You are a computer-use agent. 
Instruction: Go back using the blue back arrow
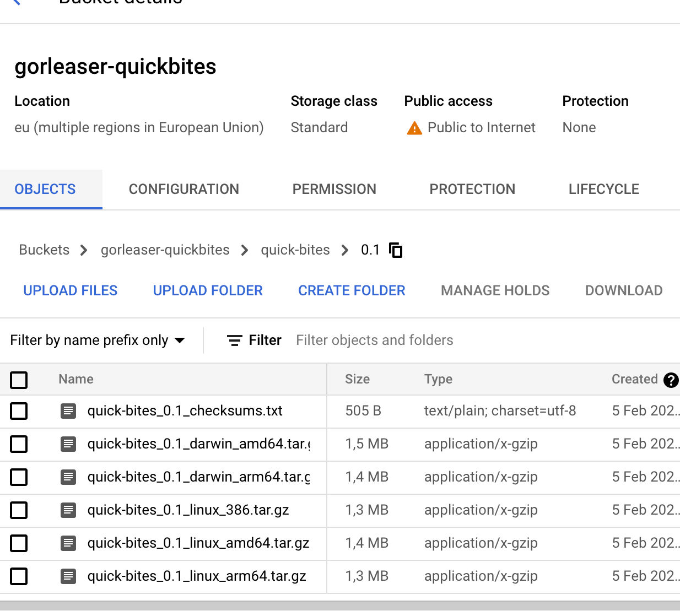click(x=15, y=2)
